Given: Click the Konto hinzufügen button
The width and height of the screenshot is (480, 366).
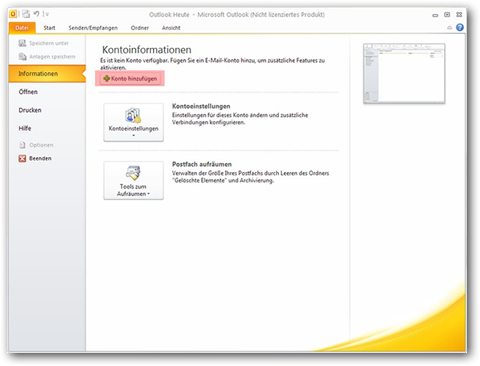Looking at the screenshot, I should point(130,79).
